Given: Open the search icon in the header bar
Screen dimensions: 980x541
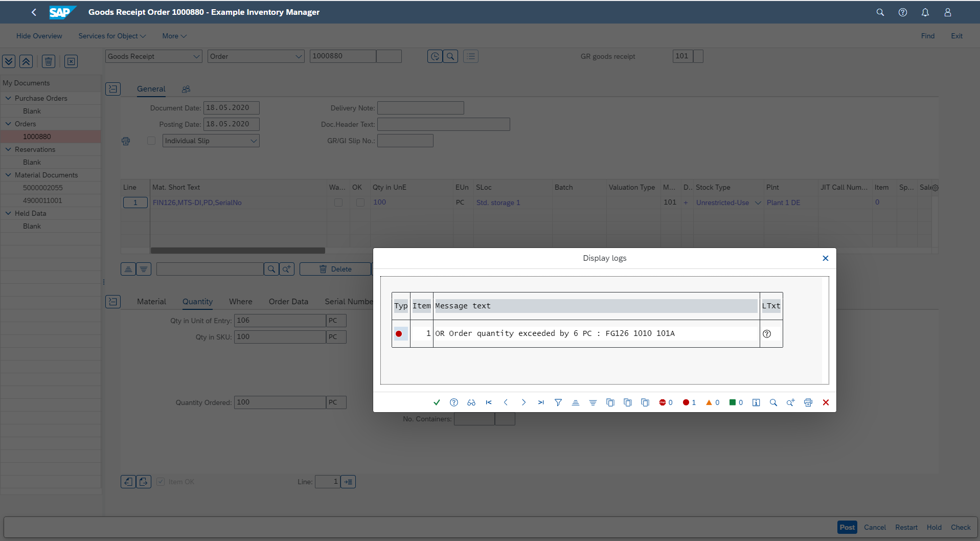Looking at the screenshot, I should point(880,12).
